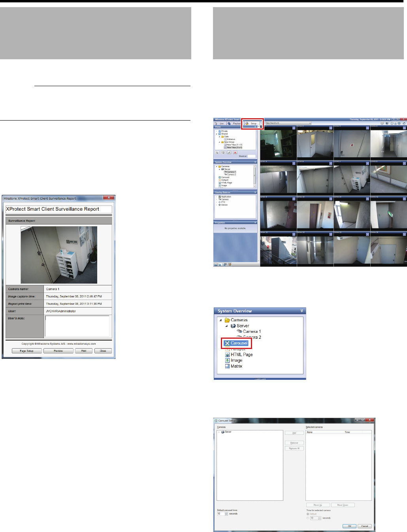Click the User's note text box
Image resolution: width=407 pixels, height=532 pixels.
pos(77,326)
